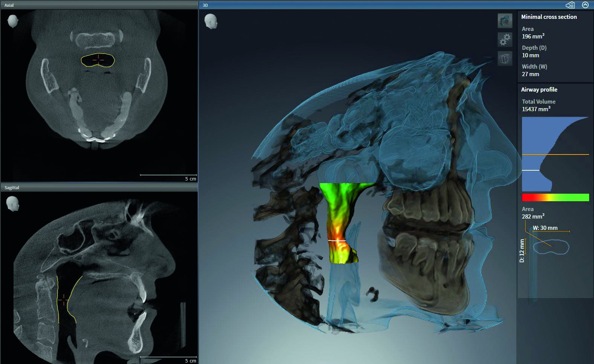This screenshot has width=594, height=364.
Task: Click the '196 mm²' area value
Action: [x=533, y=36]
